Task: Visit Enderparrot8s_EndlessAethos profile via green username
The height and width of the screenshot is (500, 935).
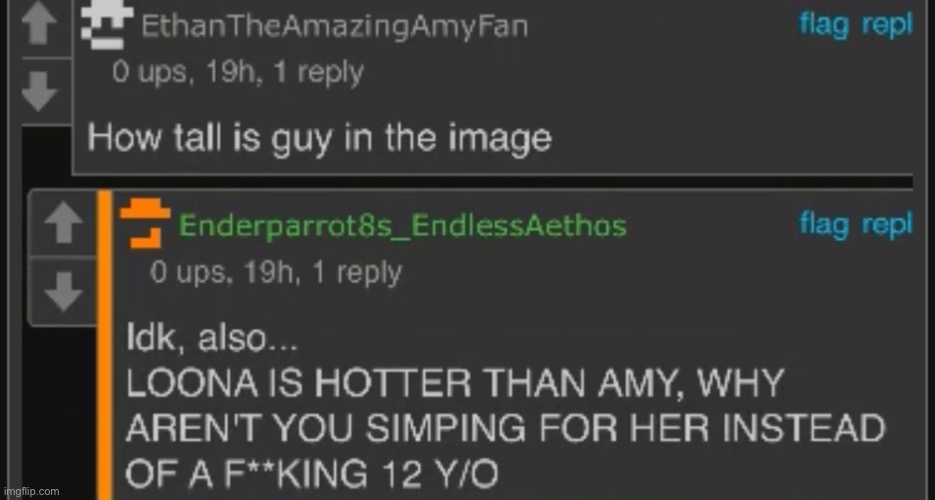Action: click(403, 226)
